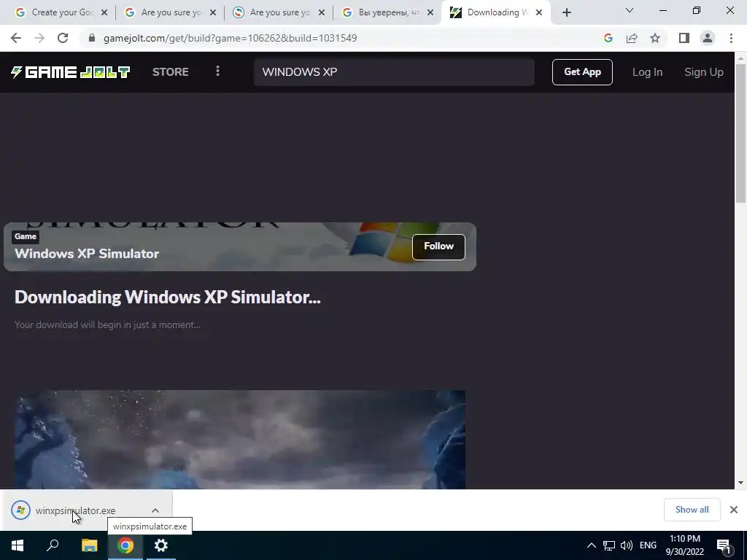The image size is (747, 560).
Task: Follow Windows XP Simulator game
Action: pyautogui.click(x=438, y=246)
